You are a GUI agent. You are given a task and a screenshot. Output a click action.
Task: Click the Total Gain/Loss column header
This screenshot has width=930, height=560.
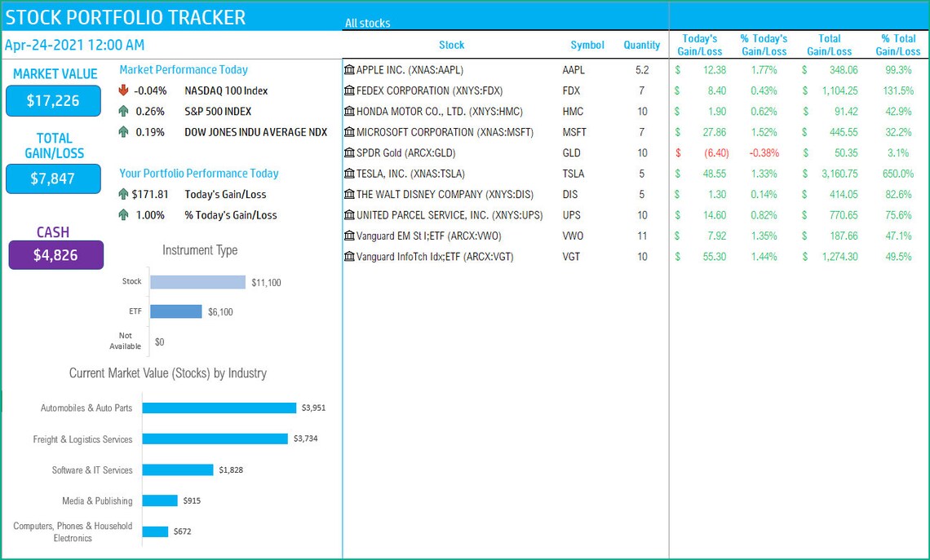coord(829,45)
